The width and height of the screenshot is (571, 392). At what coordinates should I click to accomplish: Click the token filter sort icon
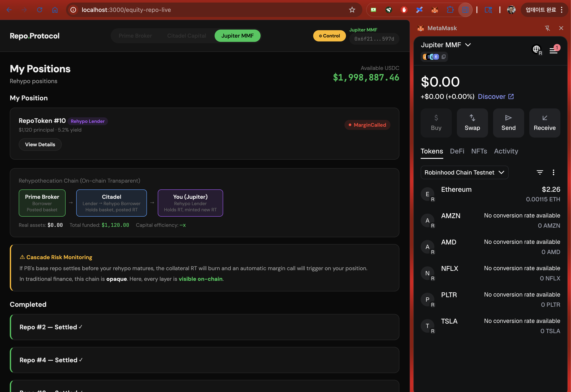(x=539, y=172)
